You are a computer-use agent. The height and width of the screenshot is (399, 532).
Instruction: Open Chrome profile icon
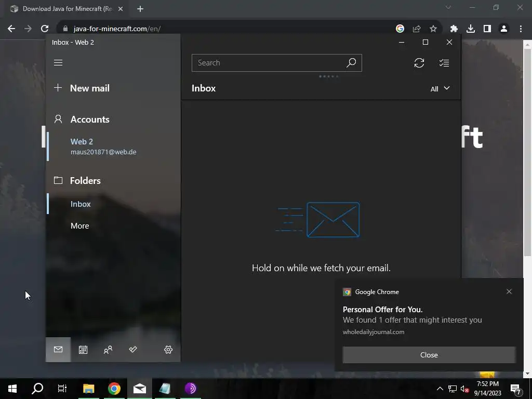tap(504, 29)
